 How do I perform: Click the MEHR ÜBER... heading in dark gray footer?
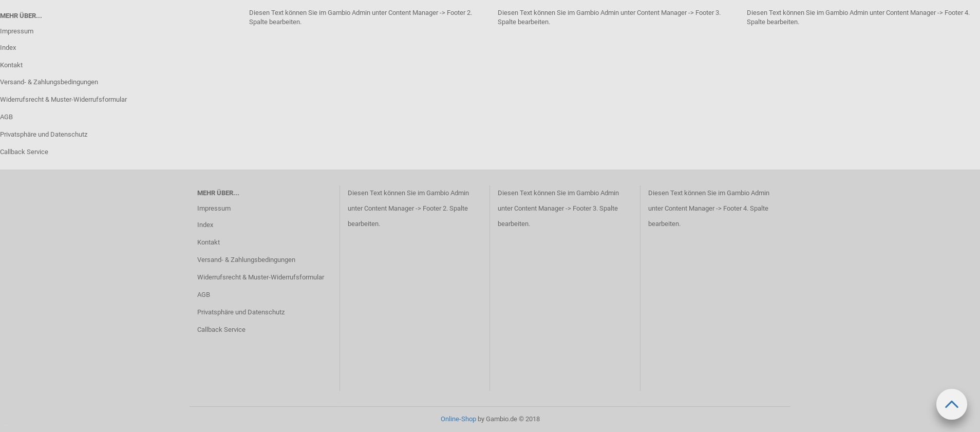(218, 193)
